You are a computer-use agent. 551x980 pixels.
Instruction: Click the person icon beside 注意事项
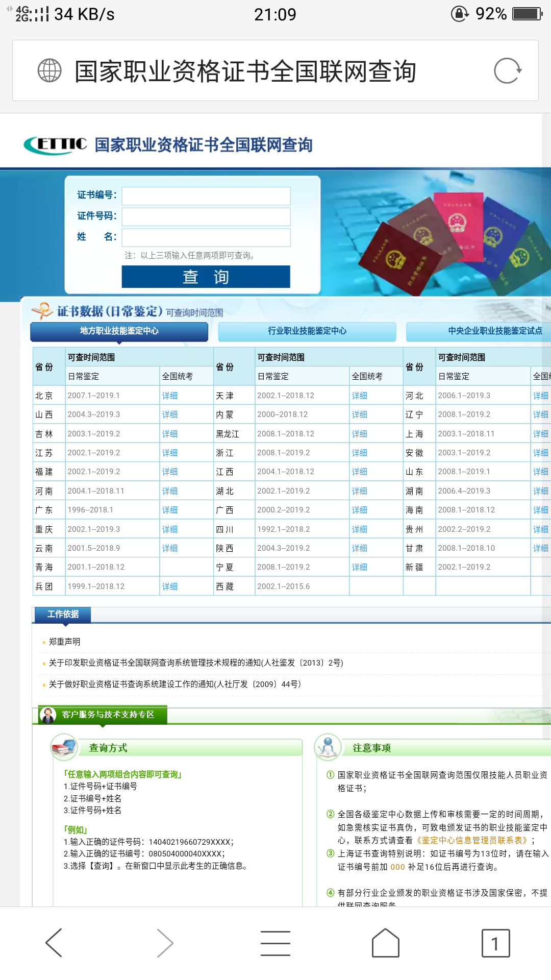pos(328,747)
